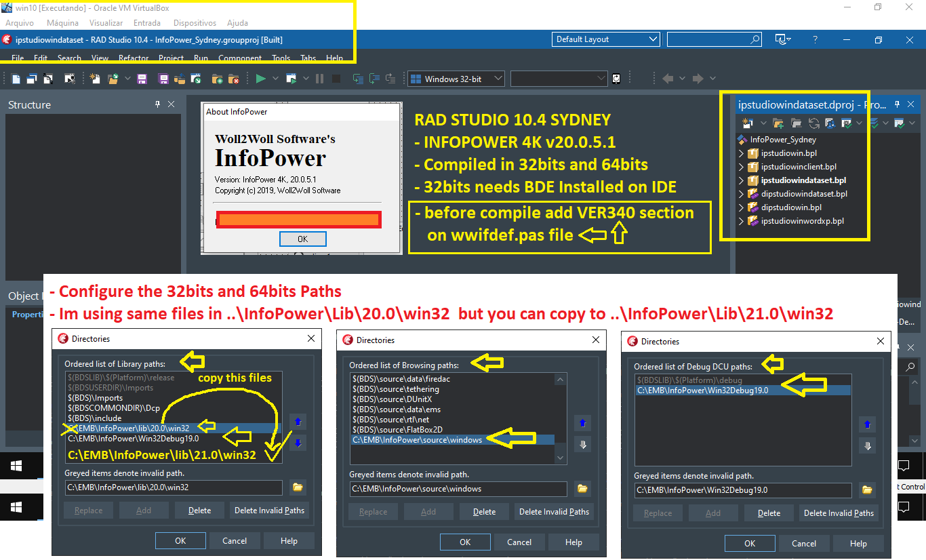The image size is (926, 560).
Task: Open the empty combo box beside platform selector
Action: click(559, 79)
